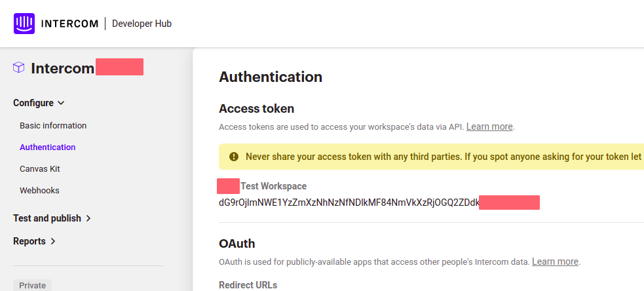Click the purple cube app icon
Screen dimensions: 644x291
tap(18, 68)
